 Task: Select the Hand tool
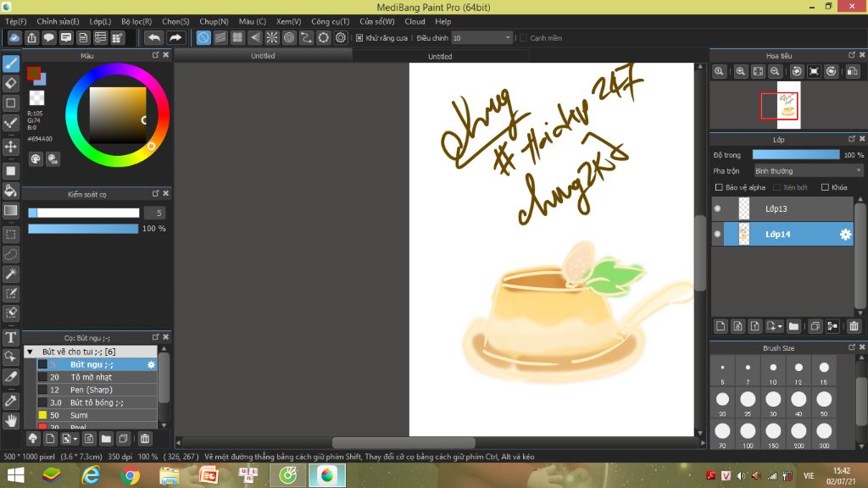11,420
